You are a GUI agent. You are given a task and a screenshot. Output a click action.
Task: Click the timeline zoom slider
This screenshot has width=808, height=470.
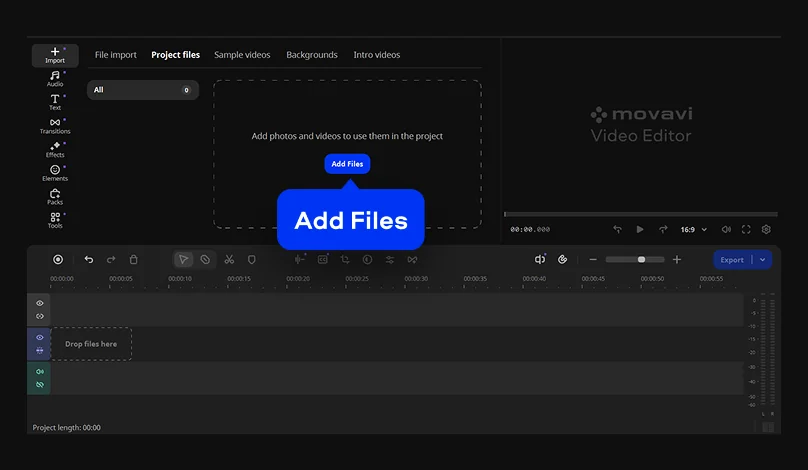click(x=634, y=259)
